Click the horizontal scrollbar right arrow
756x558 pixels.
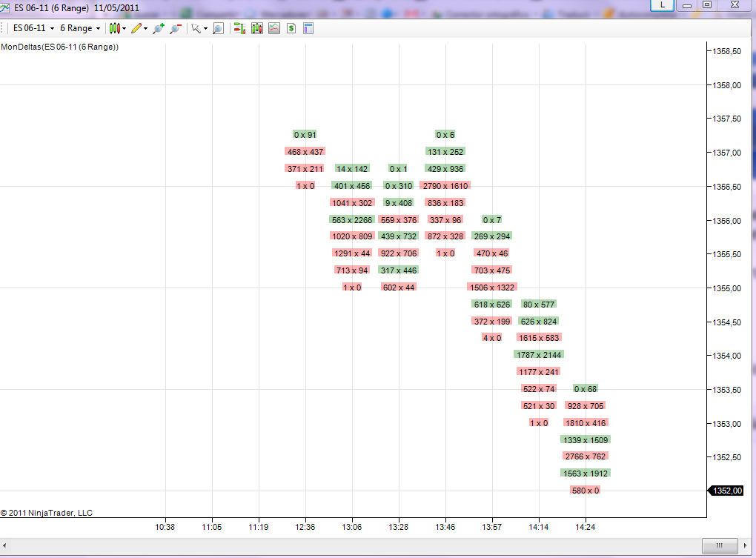pos(746,545)
